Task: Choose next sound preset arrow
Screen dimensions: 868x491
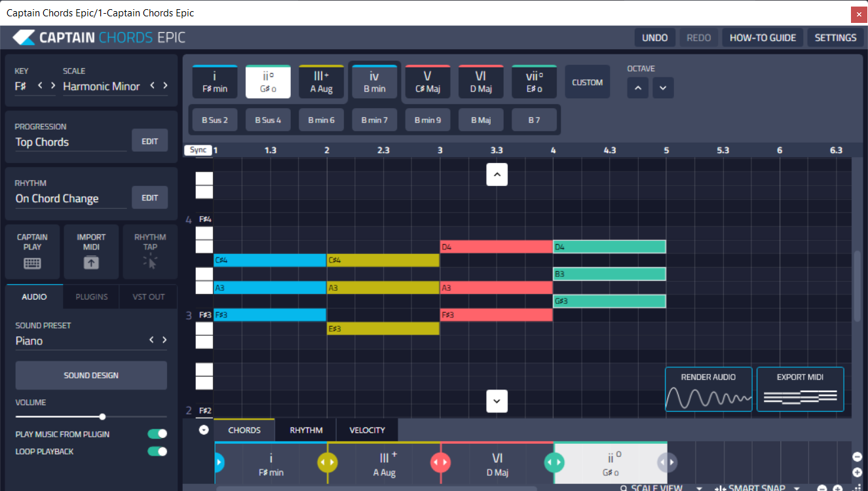Action: [x=164, y=340]
